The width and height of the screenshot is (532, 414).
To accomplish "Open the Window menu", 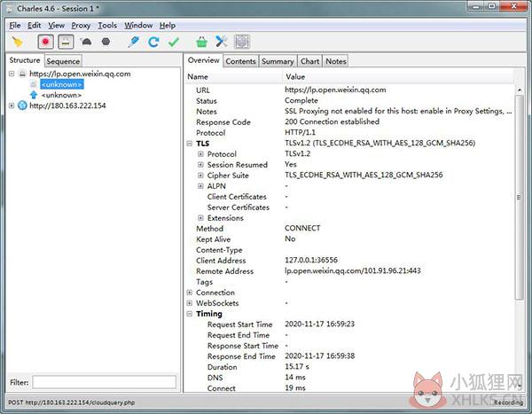I will (138, 26).
